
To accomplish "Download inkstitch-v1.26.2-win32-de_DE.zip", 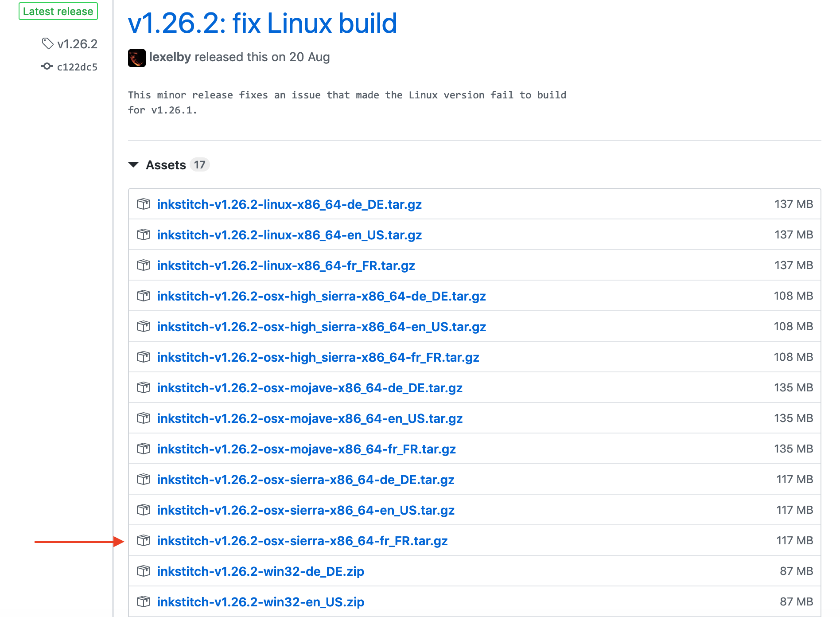I will coord(261,571).
